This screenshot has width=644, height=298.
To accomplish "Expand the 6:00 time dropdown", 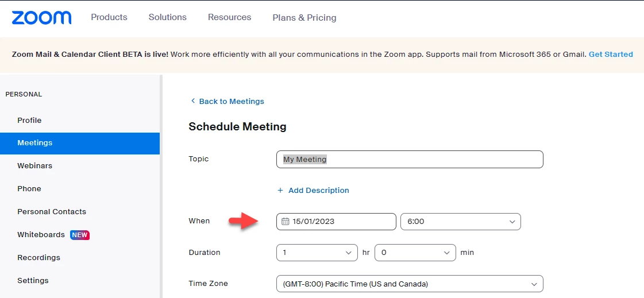I will (x=460, y=222).
